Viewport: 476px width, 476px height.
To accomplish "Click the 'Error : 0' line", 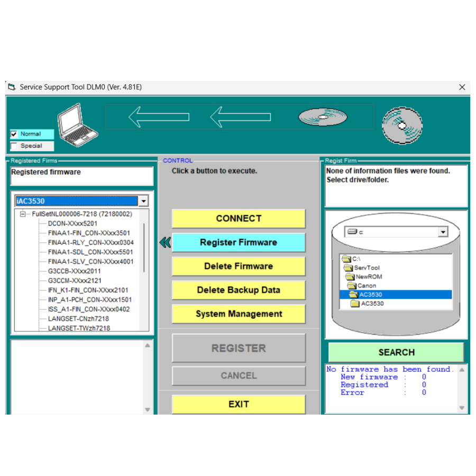I will 383,392.
